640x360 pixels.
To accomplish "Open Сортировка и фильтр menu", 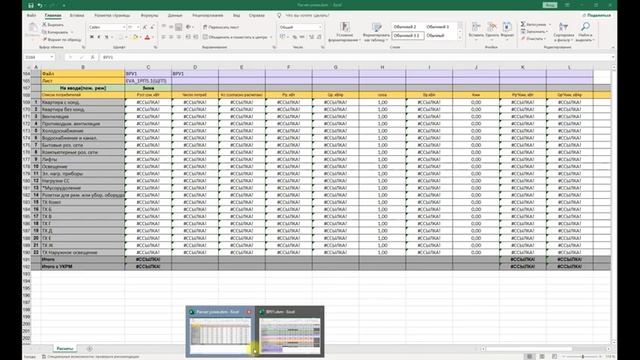I will click(564, 32).
